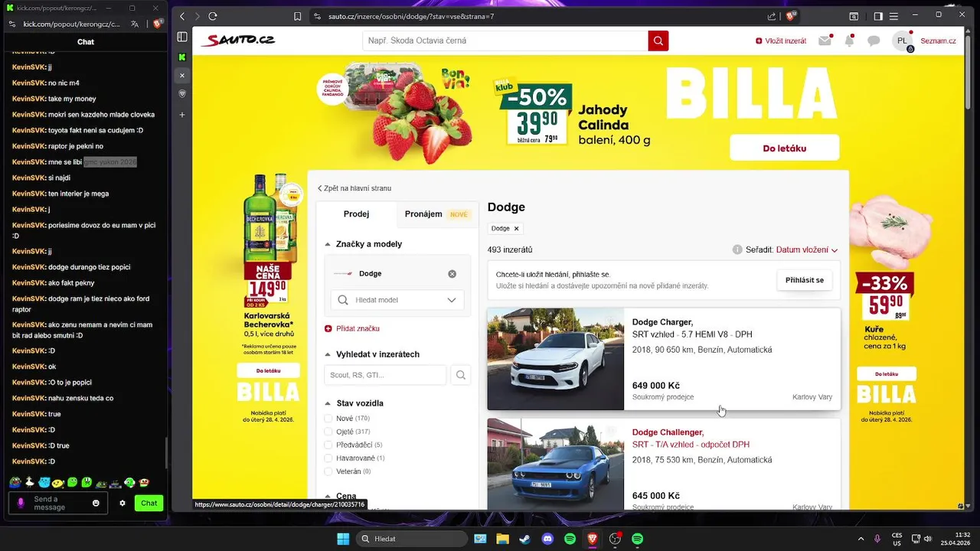Select the first Pepe emote in chat
This screenshot has height=551, width=980.
click(15, 482)
